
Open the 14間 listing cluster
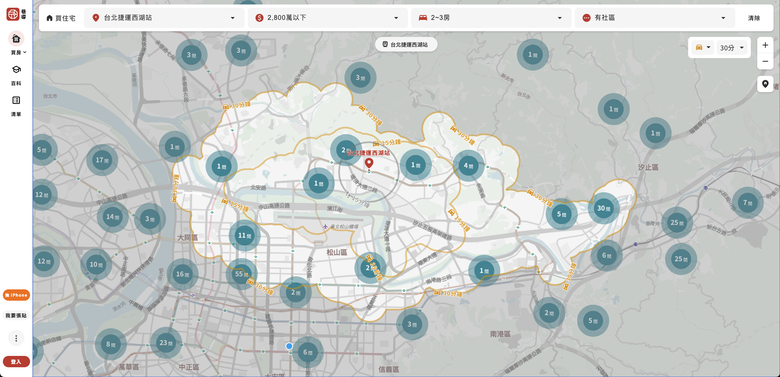pyautogui.click(x=113, y=217)
